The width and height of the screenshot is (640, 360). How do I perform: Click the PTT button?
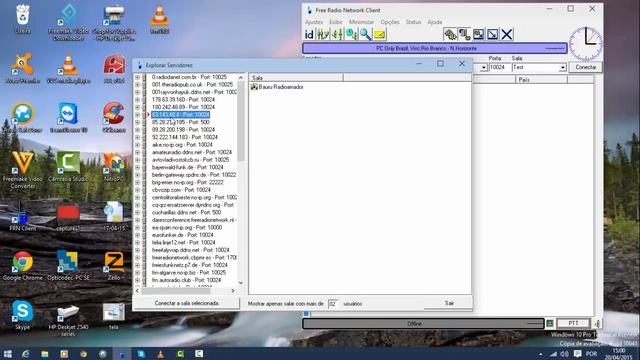(573, 324)
